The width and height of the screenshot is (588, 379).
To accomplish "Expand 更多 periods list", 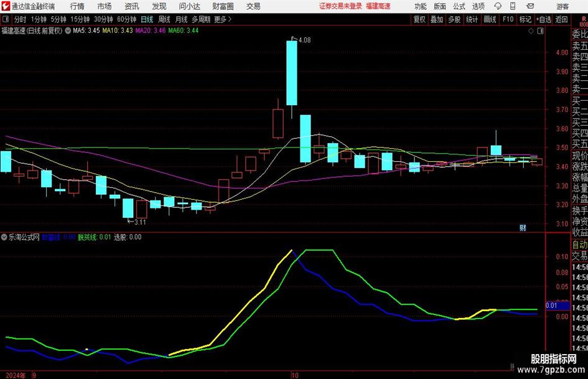I will tap(223, 19).
